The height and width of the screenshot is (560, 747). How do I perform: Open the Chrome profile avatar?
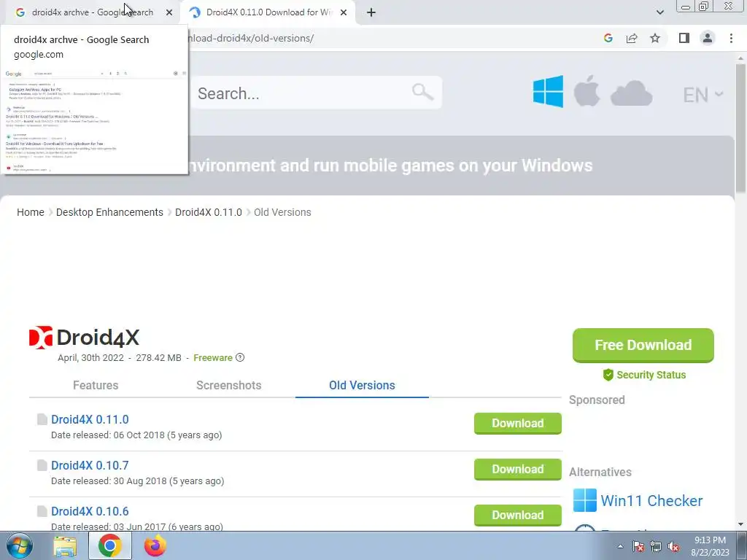click(x=708, y=38)
